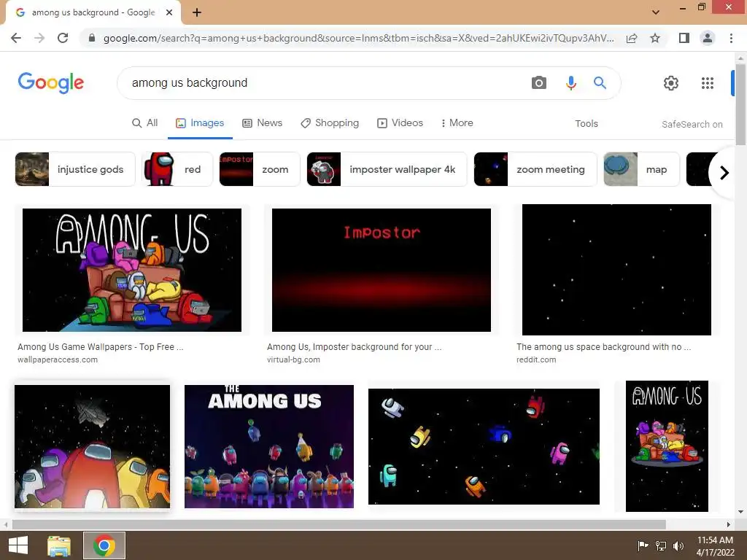Click the reddit.com source text
This screenshot has width=747, height=560.
536,359
